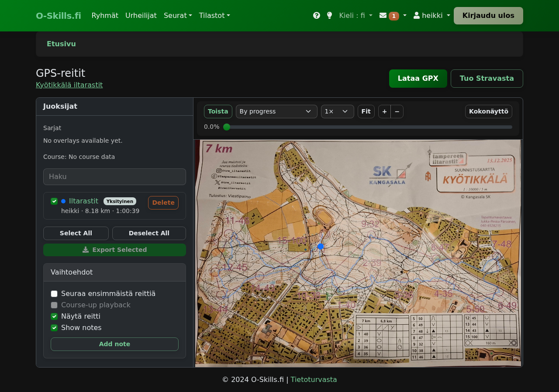
Task: Click the zoom out minus icon
Action: pos(397,111)
